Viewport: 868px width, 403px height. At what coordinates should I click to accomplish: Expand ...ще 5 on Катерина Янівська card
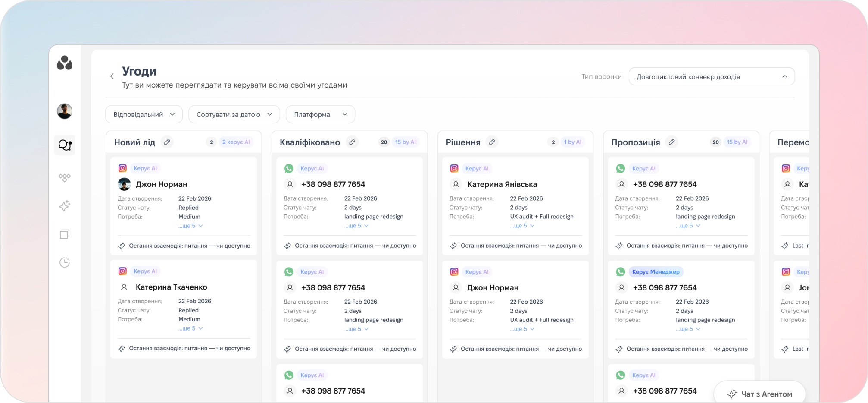(x=522, y=226)
